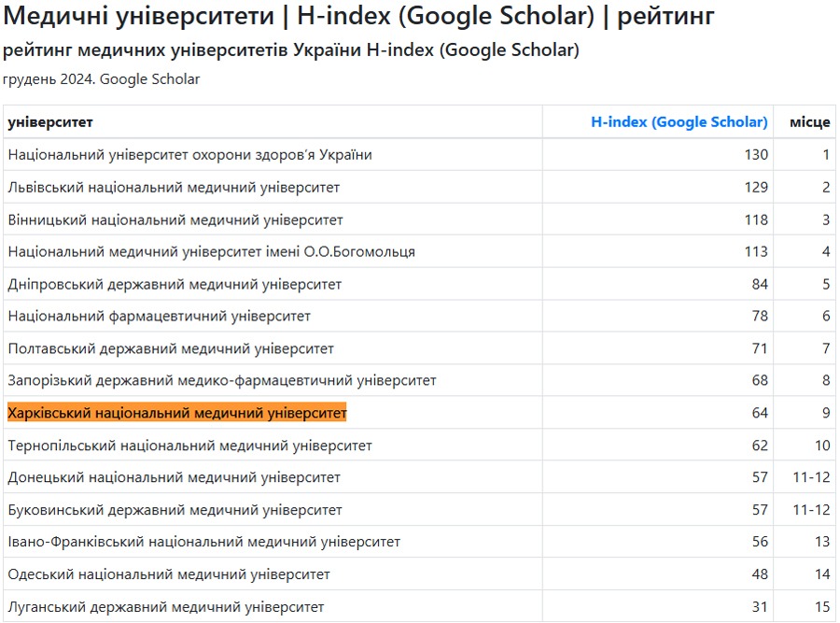Viewport: 840px width, 623px height.
Task: Click the місце column header
Action: [808, 122]
